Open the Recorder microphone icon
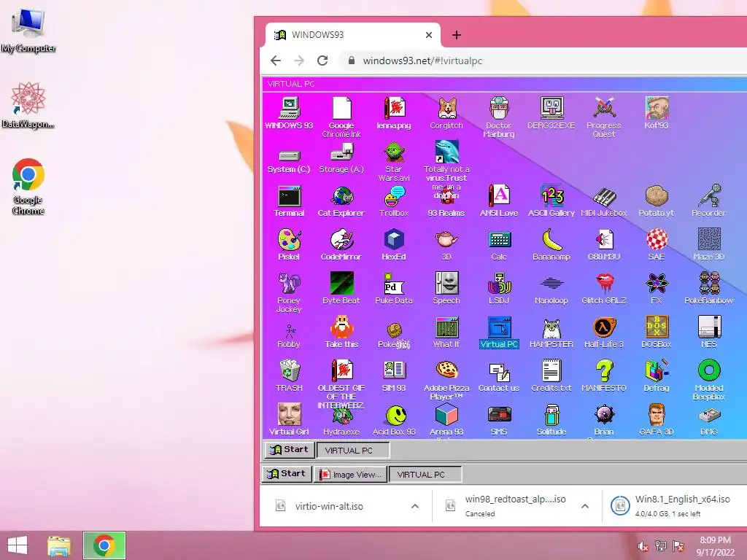Screen dimensions: 747x560 tap(708, 201)
